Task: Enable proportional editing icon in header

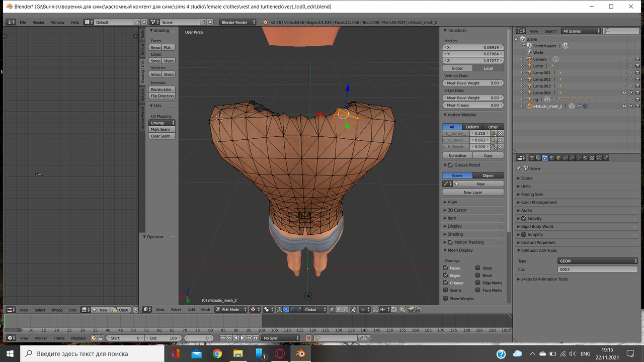Action: (x=362, y=310)
